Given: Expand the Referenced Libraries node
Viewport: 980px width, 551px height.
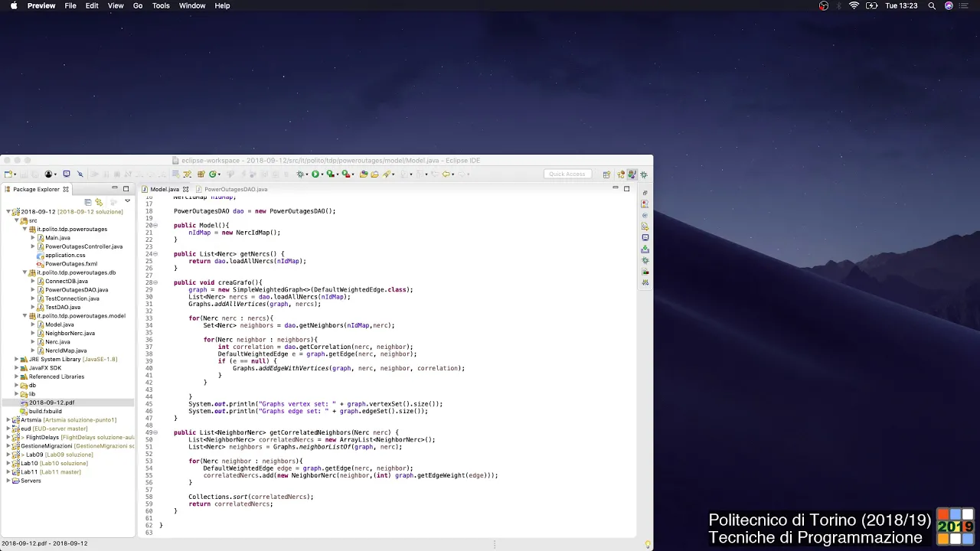Looking at the screenshot, I should point(16,377).
